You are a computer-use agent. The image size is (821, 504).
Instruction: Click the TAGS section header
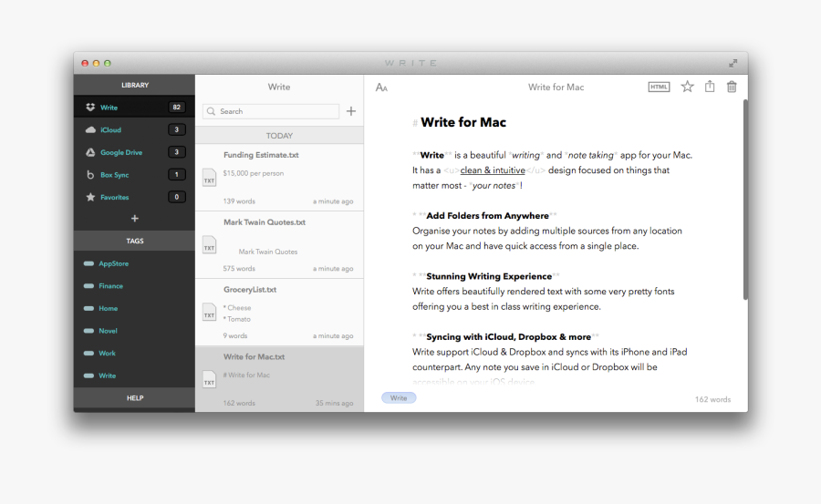pos(135,241)
